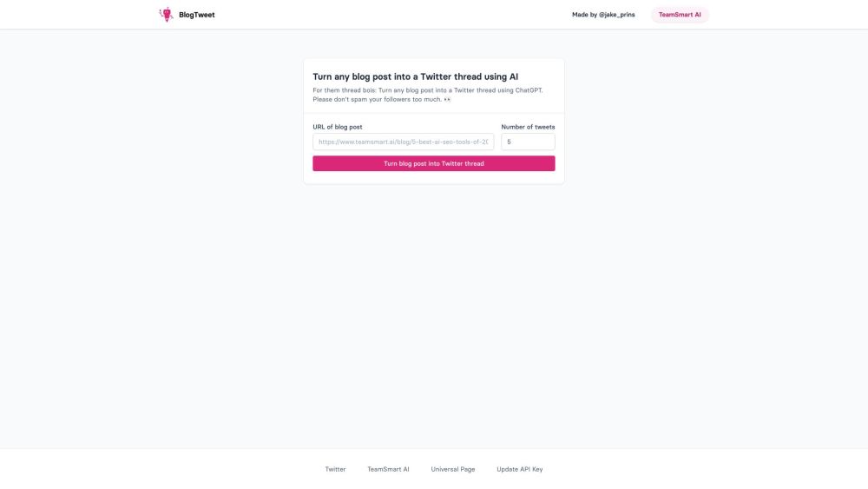
Task: Click the value 5 in the tweets box
Action: pos(510,142)
